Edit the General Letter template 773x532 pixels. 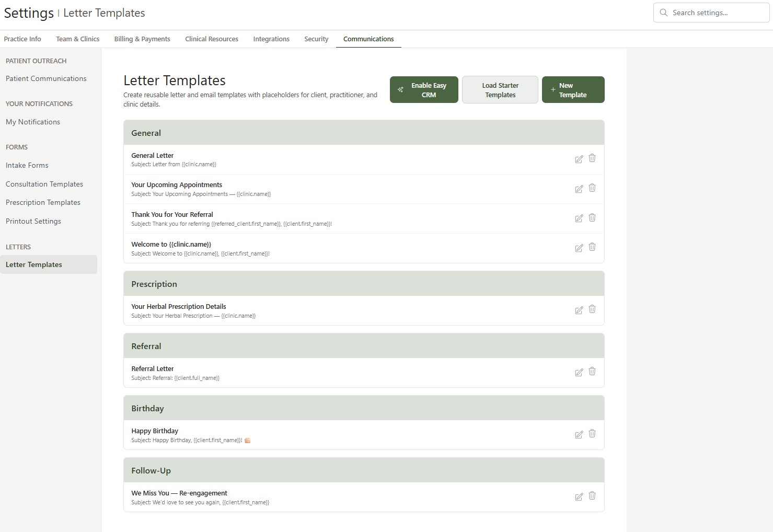point(579,159)
